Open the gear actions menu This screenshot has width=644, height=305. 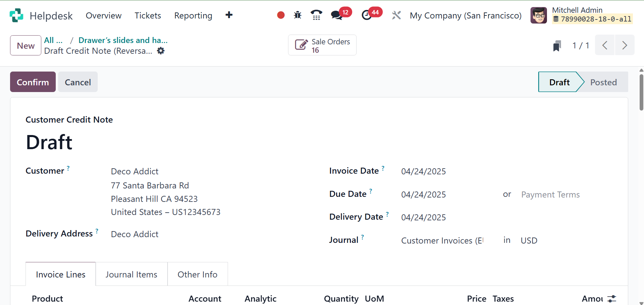(x=161, y=51)
